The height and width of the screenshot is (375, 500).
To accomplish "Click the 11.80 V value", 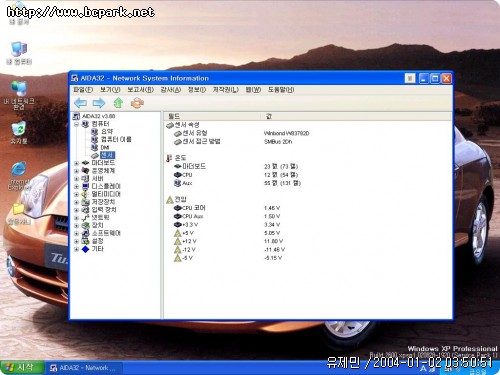I will (273, 241).
